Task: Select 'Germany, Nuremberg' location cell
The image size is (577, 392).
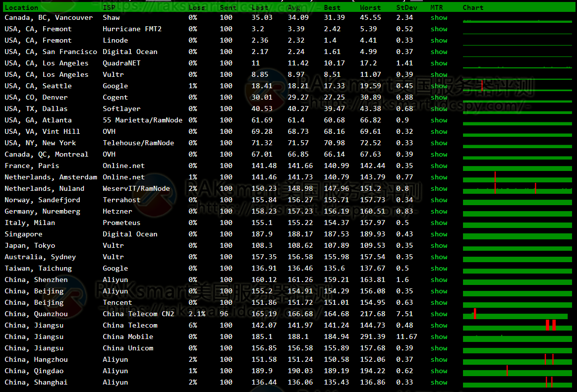Action: click(42, 212)
